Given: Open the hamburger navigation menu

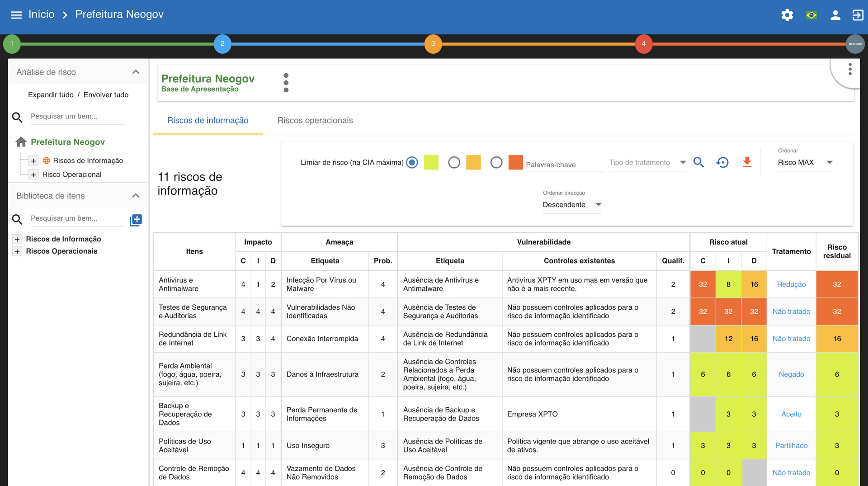Looking at the screenshot, I should coord(16,15).
